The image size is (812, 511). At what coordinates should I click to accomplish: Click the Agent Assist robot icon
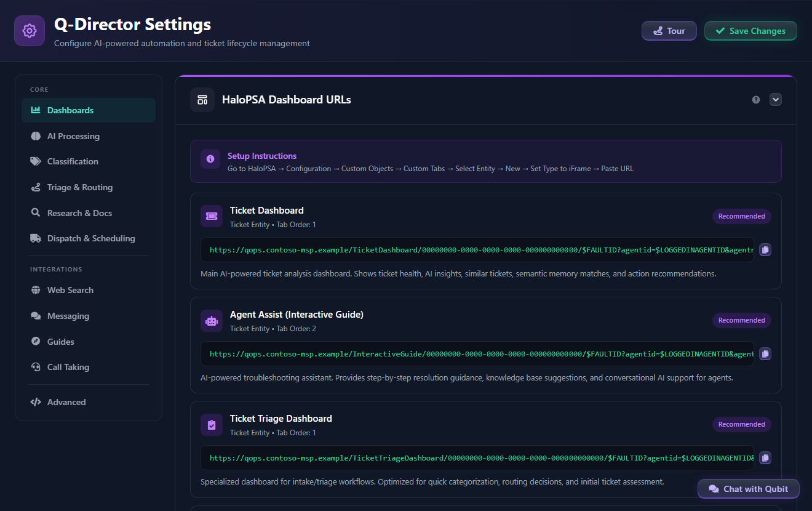[212, 320]
